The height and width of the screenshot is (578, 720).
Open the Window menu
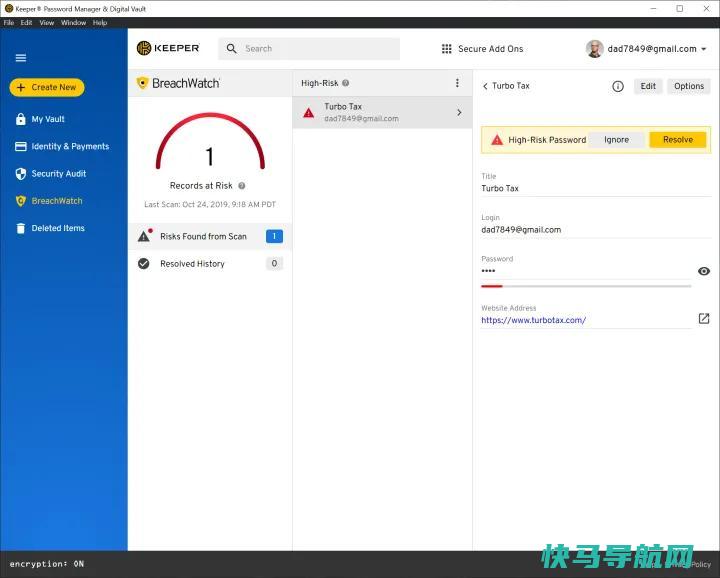73,22
